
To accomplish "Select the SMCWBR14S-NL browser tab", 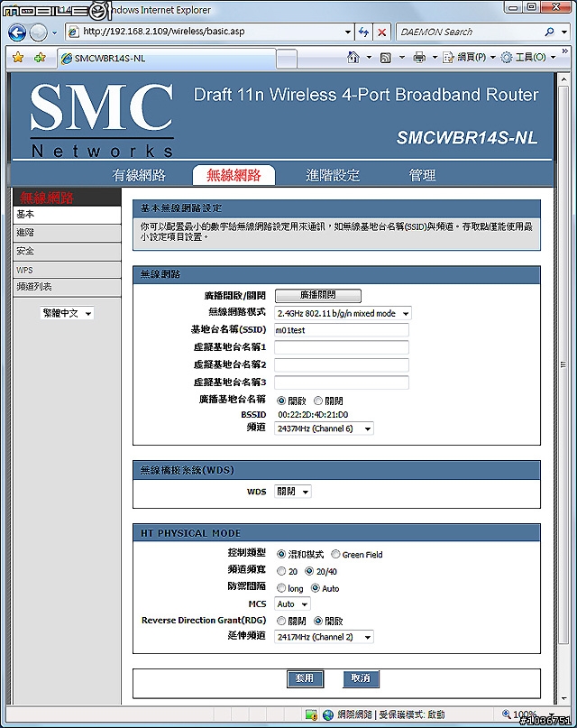I will [167, 58].
